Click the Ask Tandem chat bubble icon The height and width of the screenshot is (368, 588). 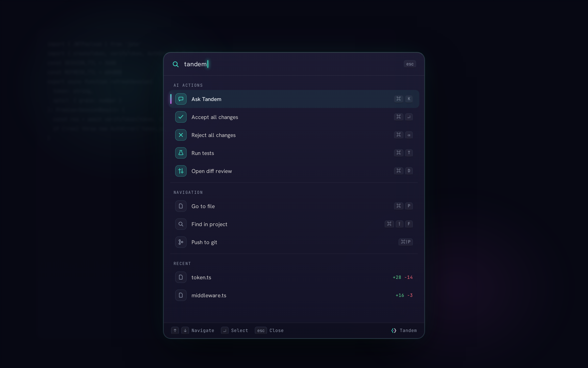[x=181, y=99]
